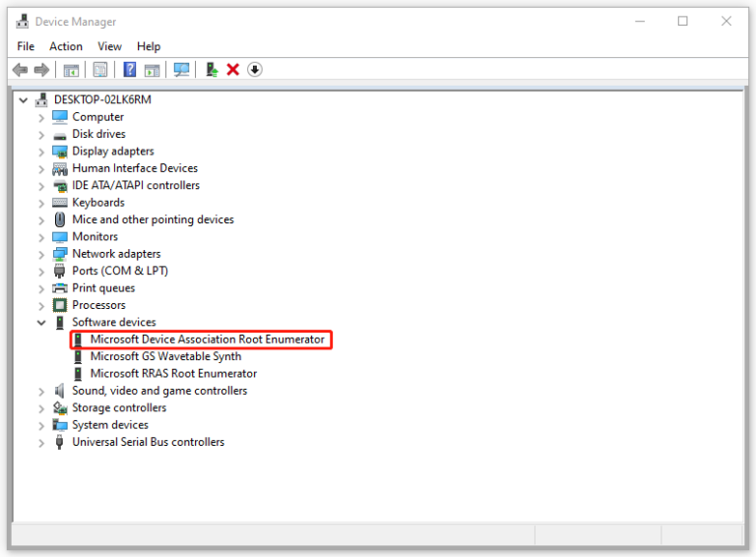
Task: Click the Forward arrow toolbar icon
Action: pyautogui.click(x=41, y=70)
